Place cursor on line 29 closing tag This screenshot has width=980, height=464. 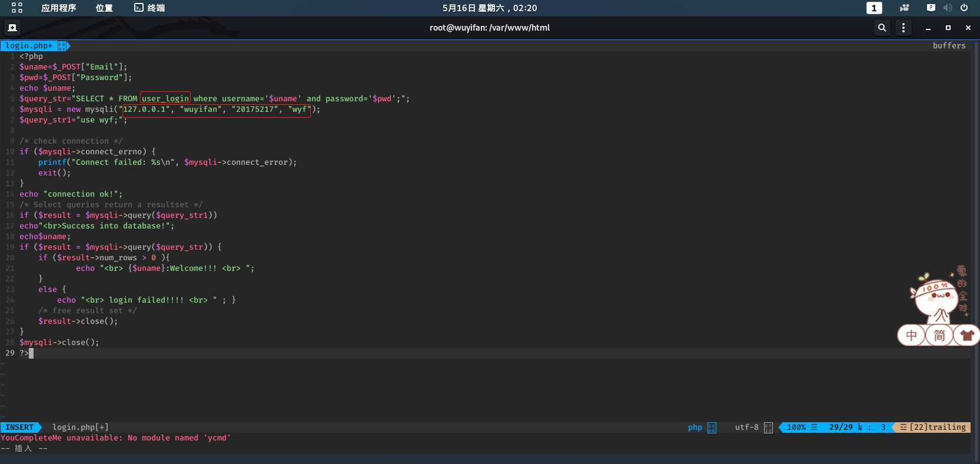pyautogui.click(x=24, y=353)
